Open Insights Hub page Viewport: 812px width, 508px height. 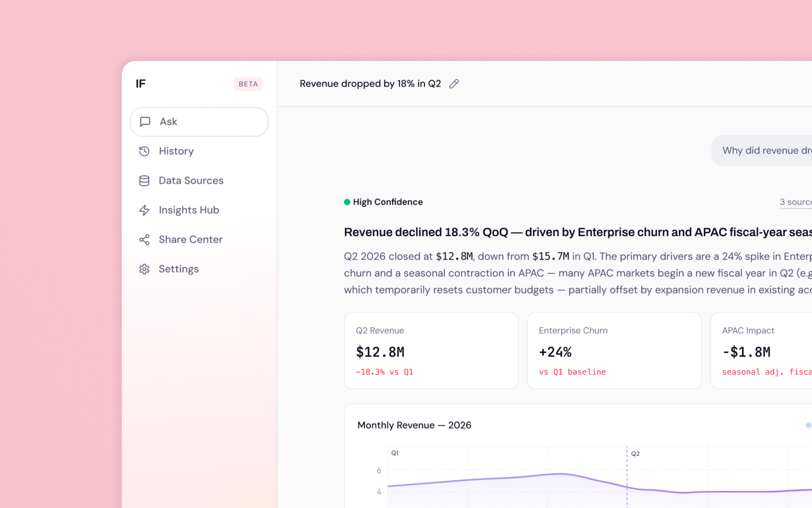(199, 210)
